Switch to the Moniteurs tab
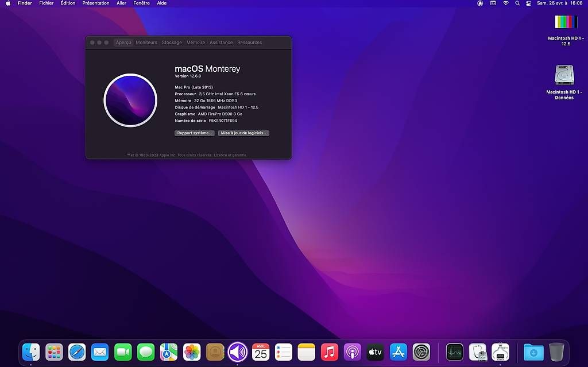The height and width of the screenshot is (367, 588). click(146, 43)
